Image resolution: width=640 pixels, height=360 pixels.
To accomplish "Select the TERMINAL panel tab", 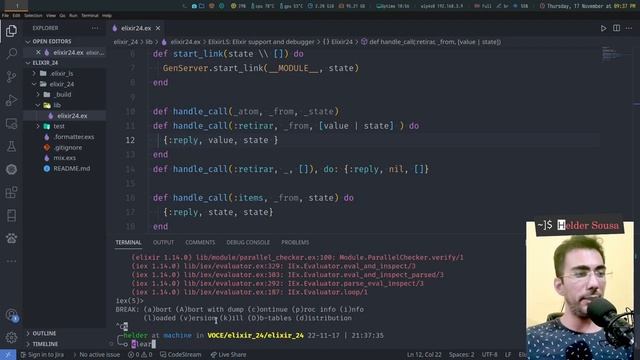I will 128,242.
